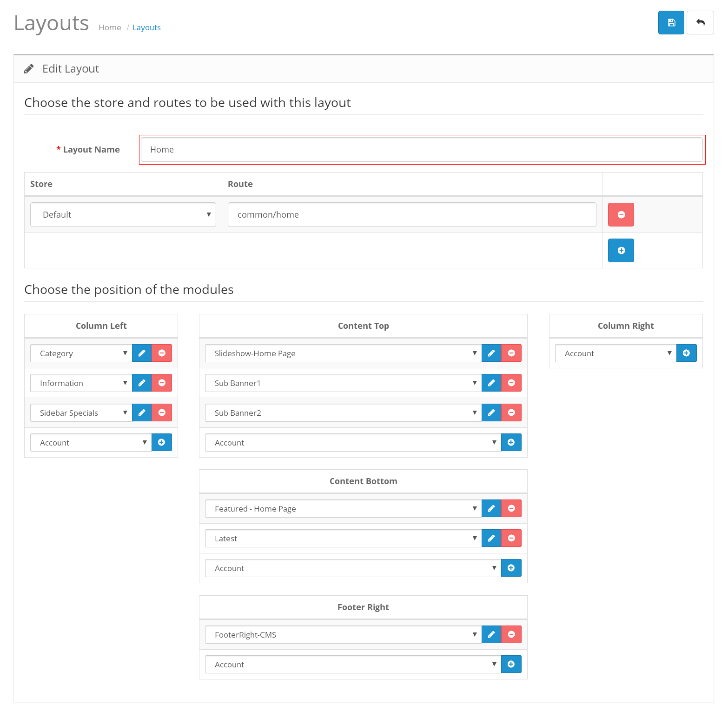The width and height of the screenshot is (728, 712).
Task: Open the Layouts breadcrumb link
Action: coord(146,27)
